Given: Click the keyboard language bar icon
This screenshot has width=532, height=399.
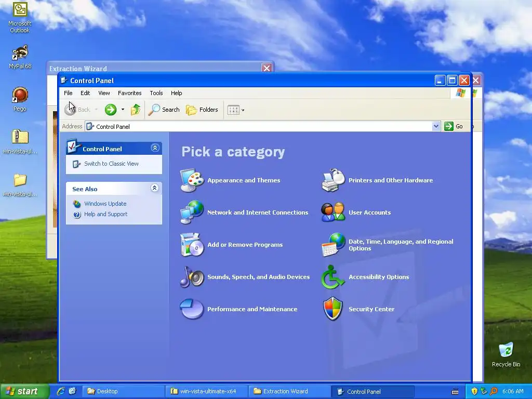Looking at the screenshot, I should [x=455, y=392].
